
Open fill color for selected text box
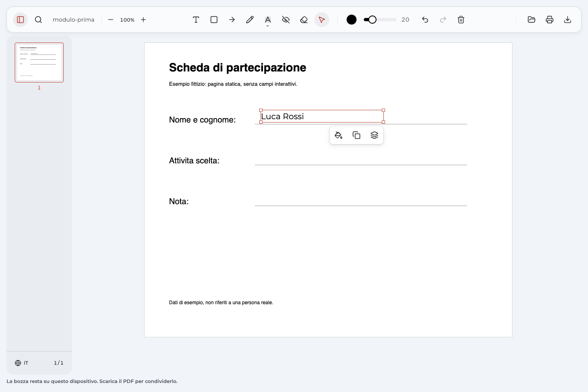[x=339, y=135]
